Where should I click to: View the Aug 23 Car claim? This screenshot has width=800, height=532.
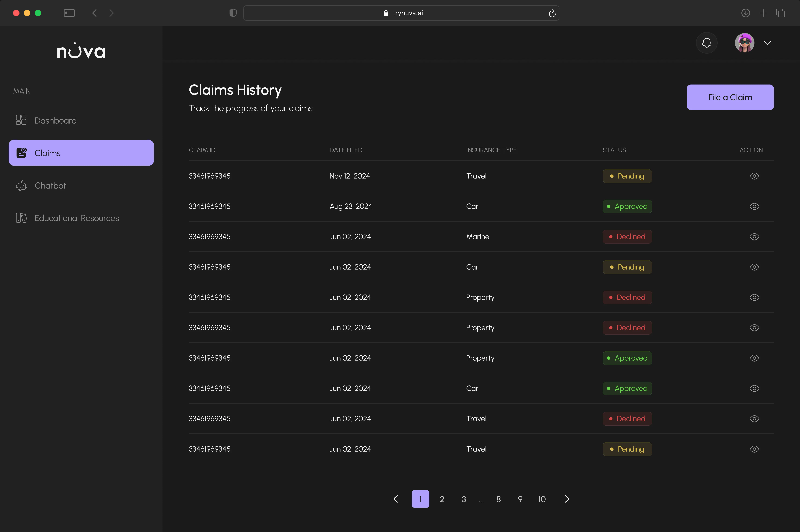tap(754, 206)
